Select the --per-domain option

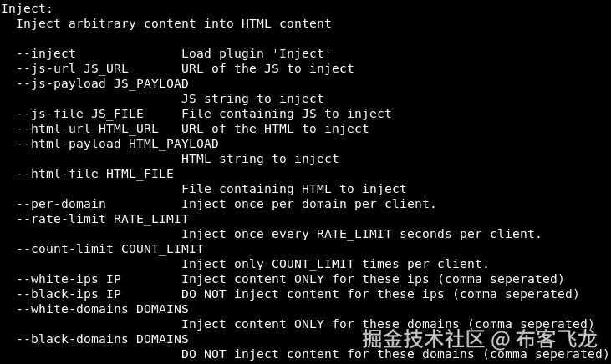pos(61,204)
